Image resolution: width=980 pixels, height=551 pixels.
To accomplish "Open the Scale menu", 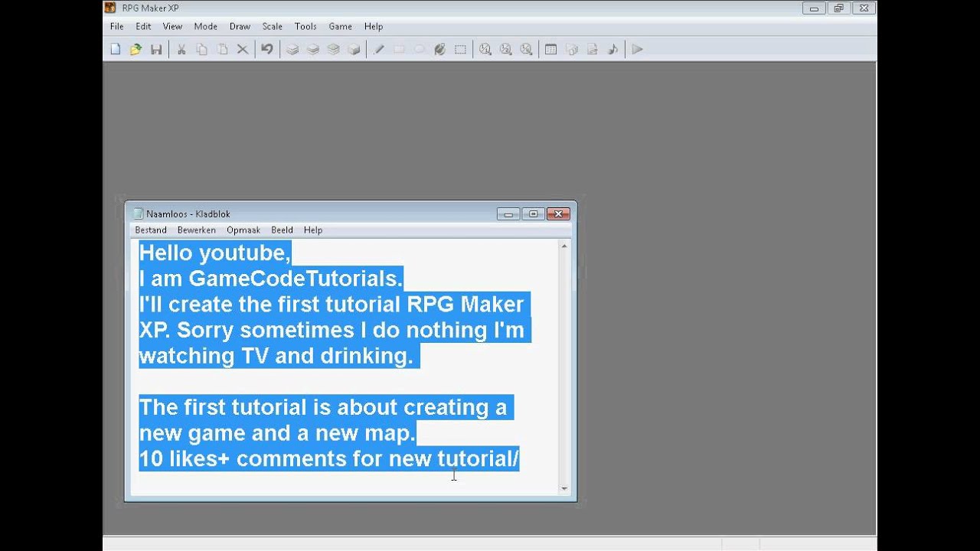I will tap(272, 26).
